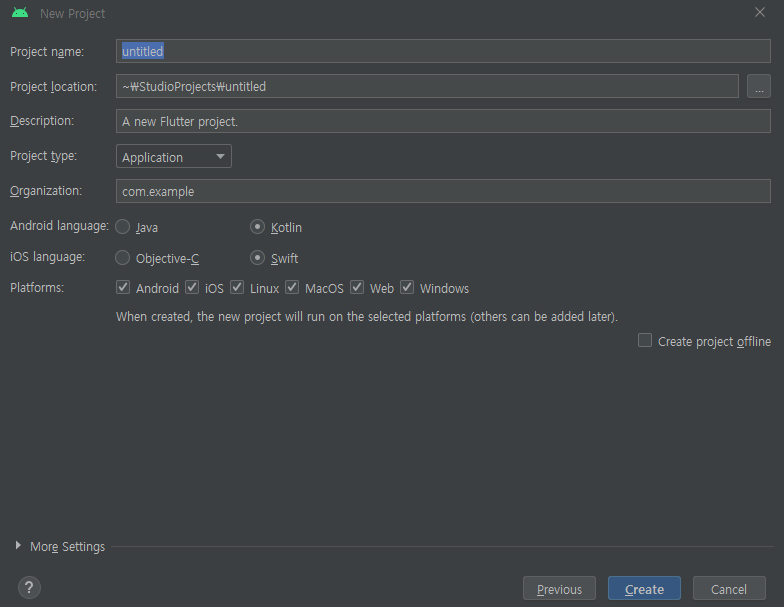This screenshot has height=607, width=784.
Task: Open help with the question mark button
Action: [29, 588]
